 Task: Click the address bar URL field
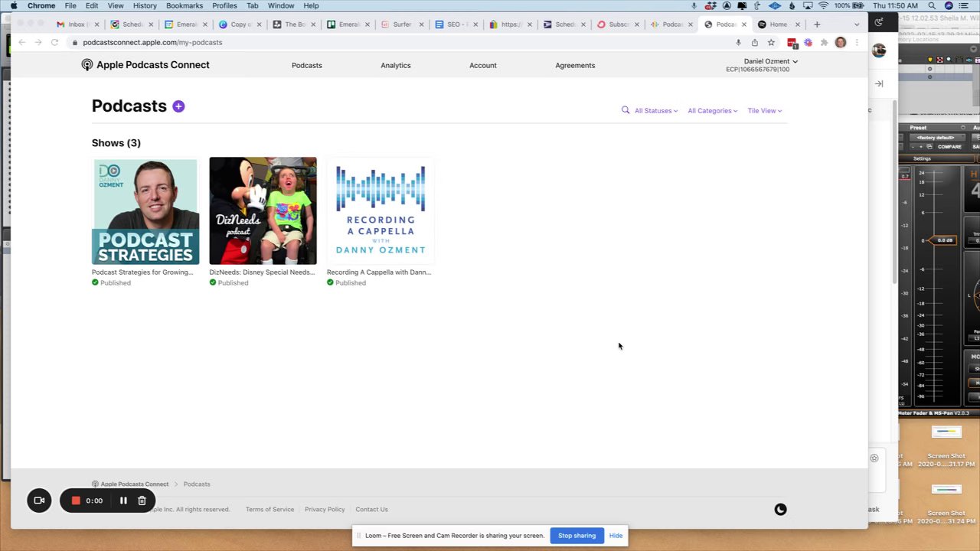tap(398, 42)
